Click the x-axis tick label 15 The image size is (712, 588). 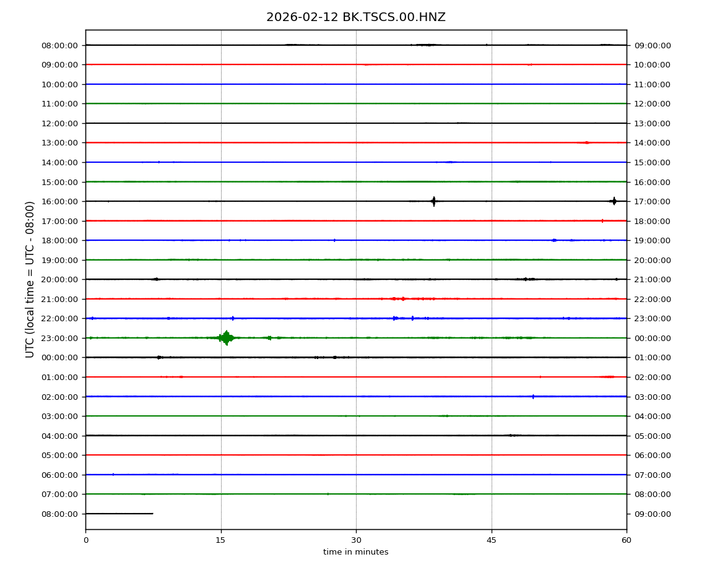click(x=220, y=540)
